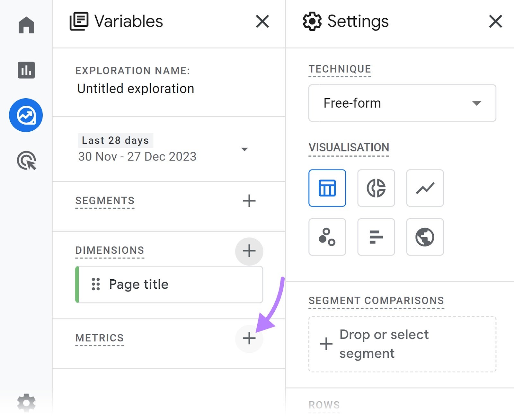Expand the Last 28 days date selector
514x420 pixels.
tap(244, 149)
